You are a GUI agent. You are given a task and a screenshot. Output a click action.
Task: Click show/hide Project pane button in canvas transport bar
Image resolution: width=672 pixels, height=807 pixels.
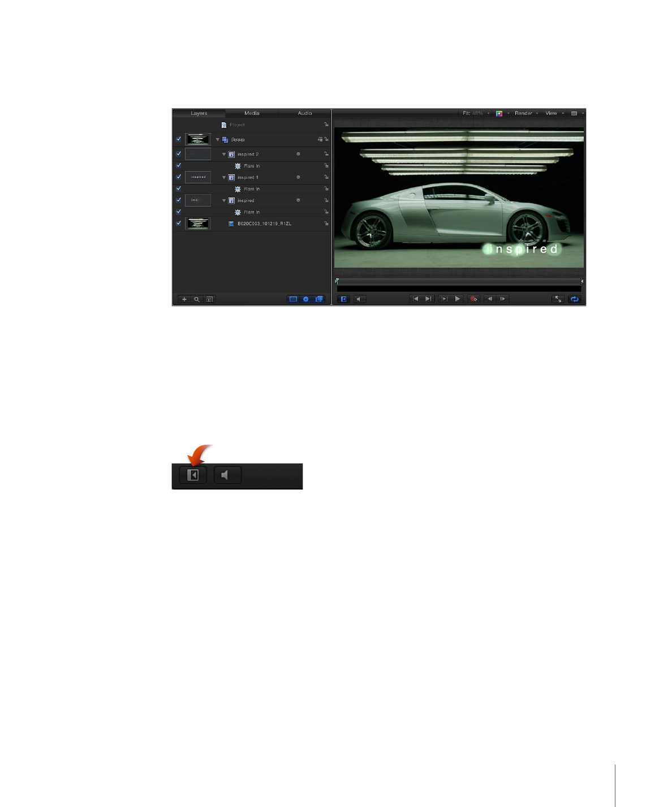pos(343,299)
